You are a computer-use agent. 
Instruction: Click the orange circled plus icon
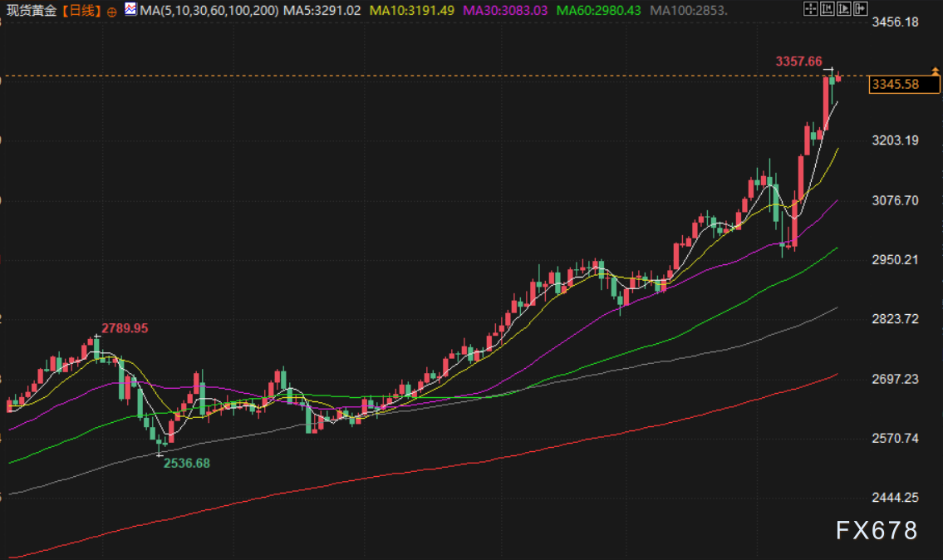[x=112, y=12]
